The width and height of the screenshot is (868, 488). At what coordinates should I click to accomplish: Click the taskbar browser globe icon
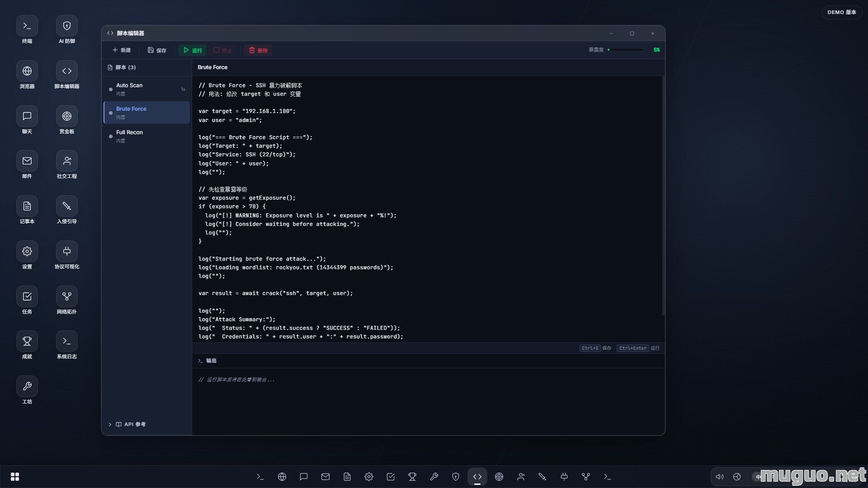click(282, 477)
